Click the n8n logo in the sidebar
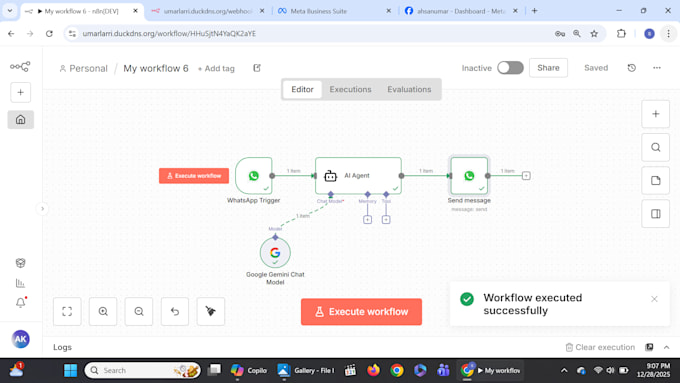This screenshot has height=383, width=680. point(20,66)
